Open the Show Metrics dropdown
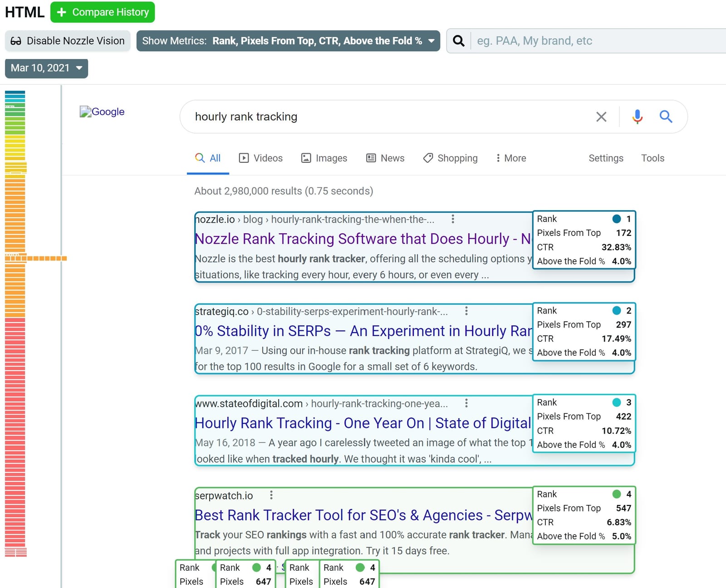 [x=288, y=41]
